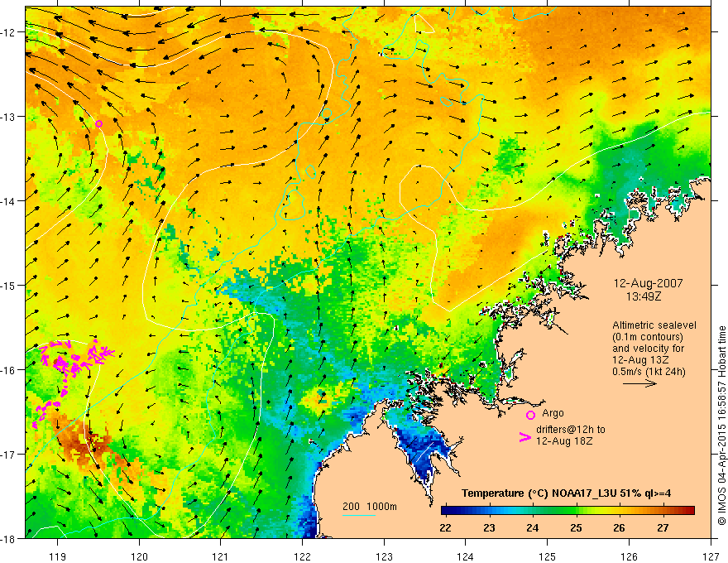
Task: Pick the dark red end of temperature colorbar
Action: (689, 511)
